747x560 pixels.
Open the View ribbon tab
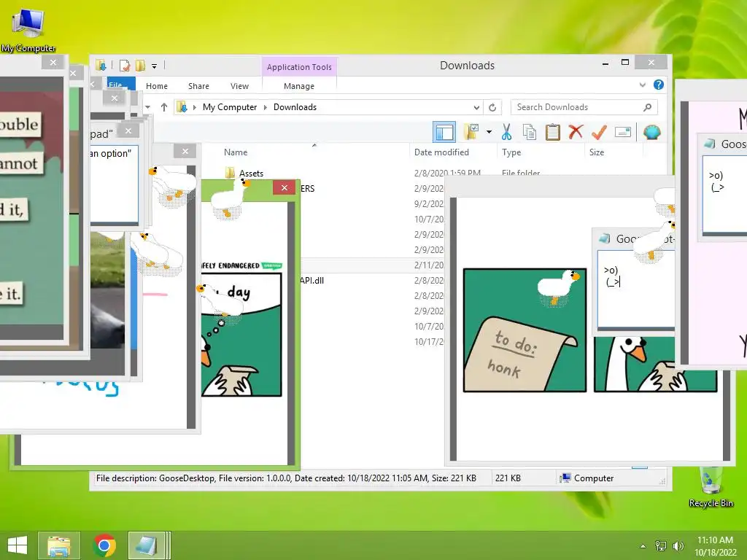pos(239,86)
